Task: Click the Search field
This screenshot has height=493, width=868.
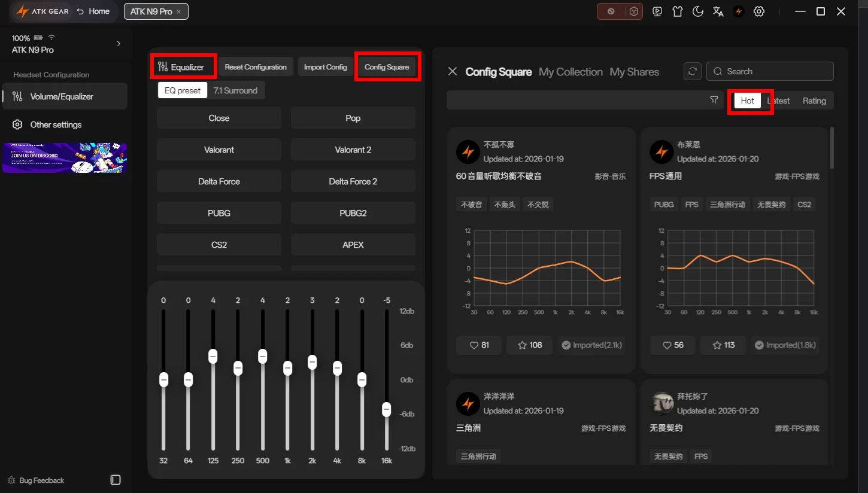Action: point(770,71)
